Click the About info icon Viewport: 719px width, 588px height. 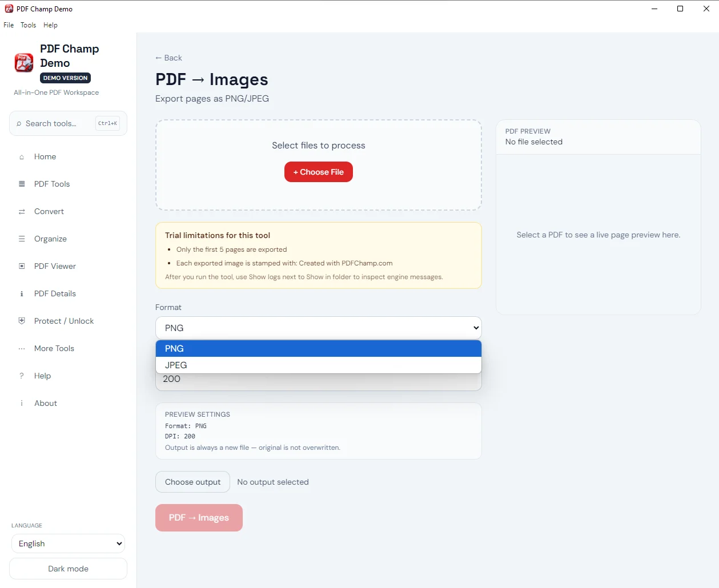[x=22, y=403]
